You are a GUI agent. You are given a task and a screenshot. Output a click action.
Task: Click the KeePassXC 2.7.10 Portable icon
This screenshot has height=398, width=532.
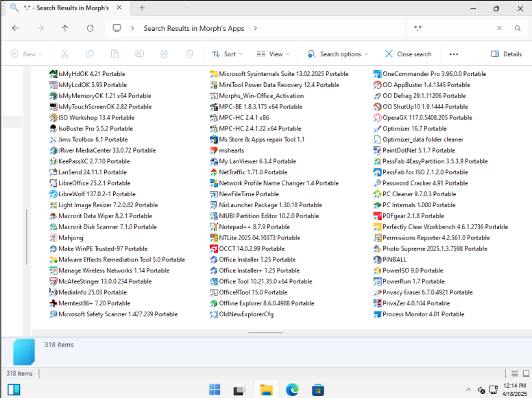(x=53, y=161)
